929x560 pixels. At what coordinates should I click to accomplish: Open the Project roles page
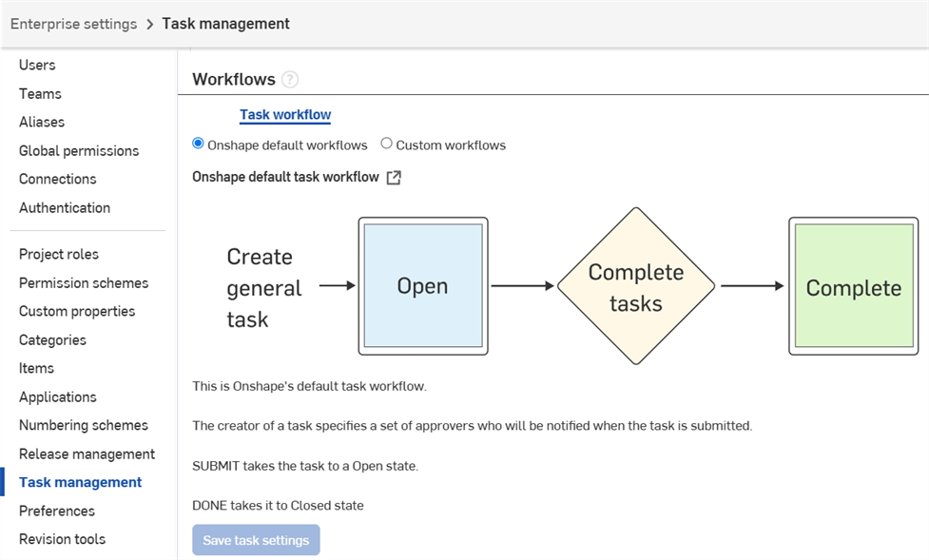pyautogui.click(x=58, y=254)
